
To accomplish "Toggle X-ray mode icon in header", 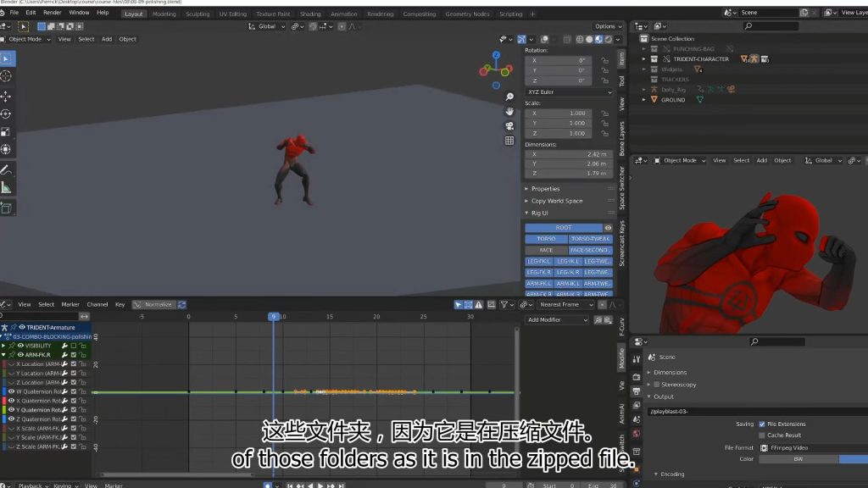I will click(x=567, y=39).
